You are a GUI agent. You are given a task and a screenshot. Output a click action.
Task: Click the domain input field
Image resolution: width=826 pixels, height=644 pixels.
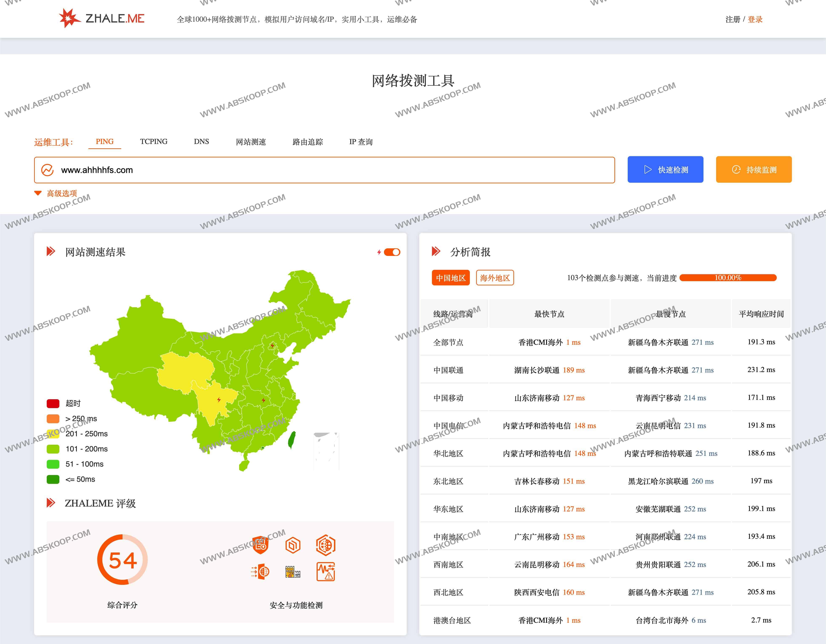(265, 170)
